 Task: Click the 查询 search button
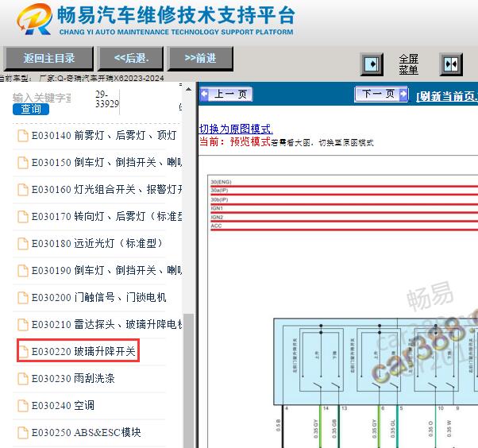point(31,109)
